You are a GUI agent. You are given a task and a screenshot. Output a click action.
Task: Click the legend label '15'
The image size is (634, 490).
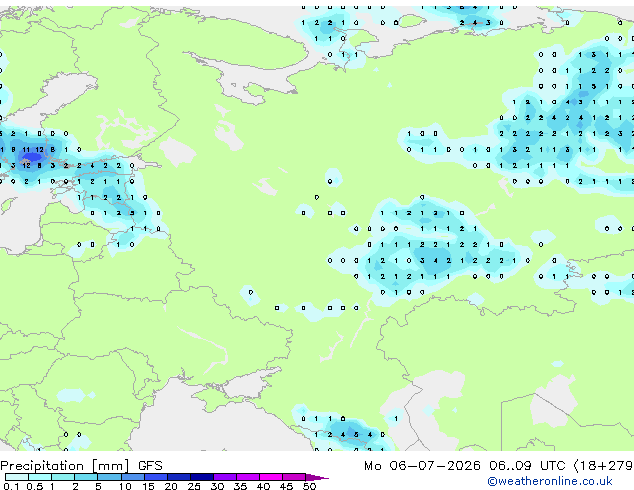coord(148,486)
